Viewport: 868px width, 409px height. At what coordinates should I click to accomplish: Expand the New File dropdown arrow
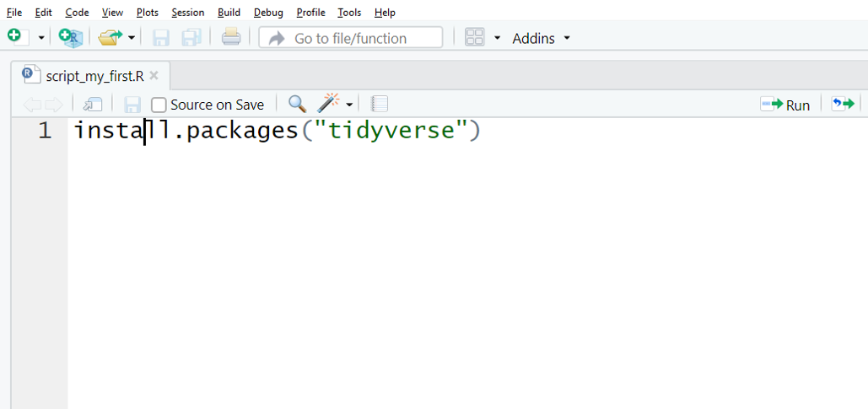(x=41, y=38)
